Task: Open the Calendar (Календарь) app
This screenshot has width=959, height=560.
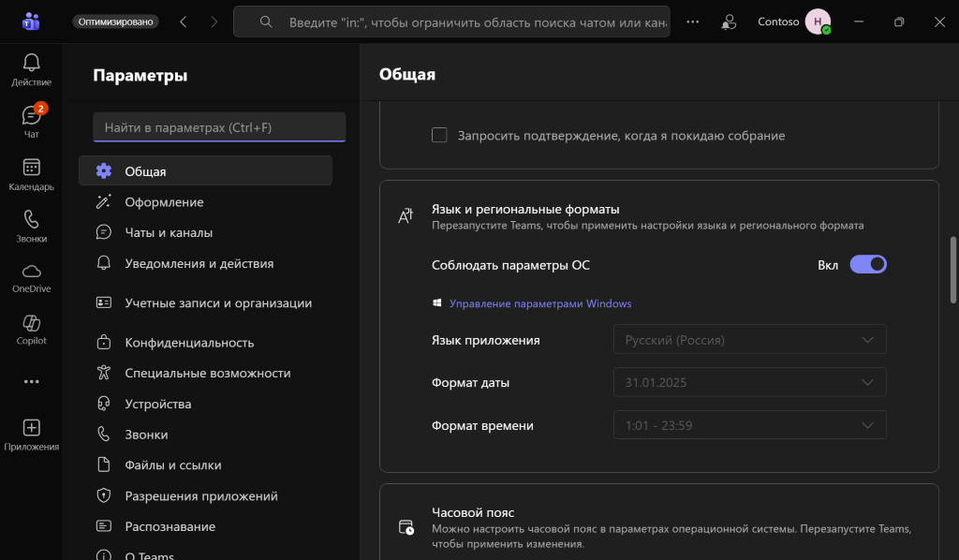Action: coord(31,174)
